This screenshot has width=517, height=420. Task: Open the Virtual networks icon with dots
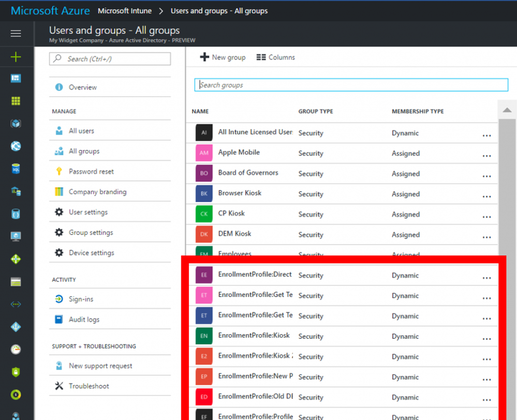(x=16, y=304)
